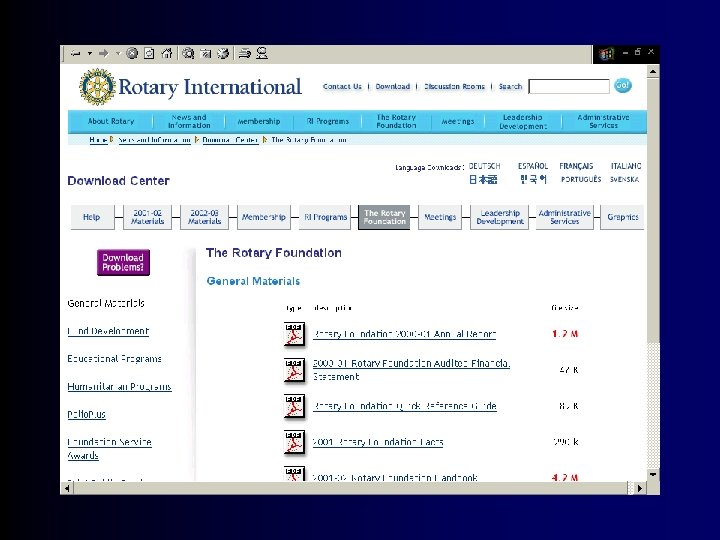720x540 pixels.
Task: Open PDF icon for Rotary Foundation Handbook
Action: click(294, 474)
